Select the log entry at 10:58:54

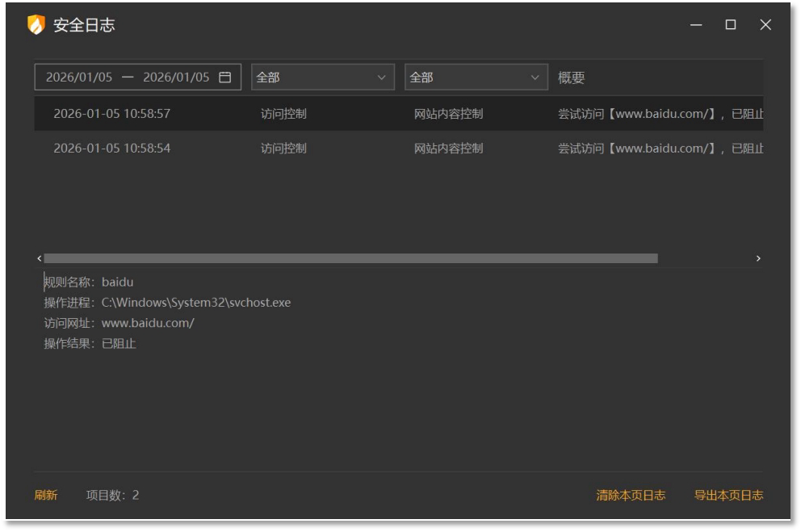tap(398, 148)
